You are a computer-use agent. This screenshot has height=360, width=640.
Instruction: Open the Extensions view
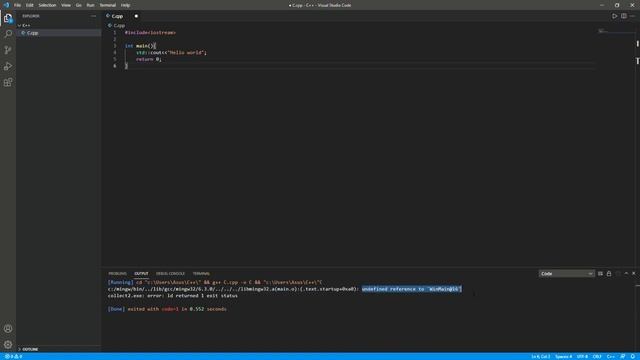click(x=8, y=82)
